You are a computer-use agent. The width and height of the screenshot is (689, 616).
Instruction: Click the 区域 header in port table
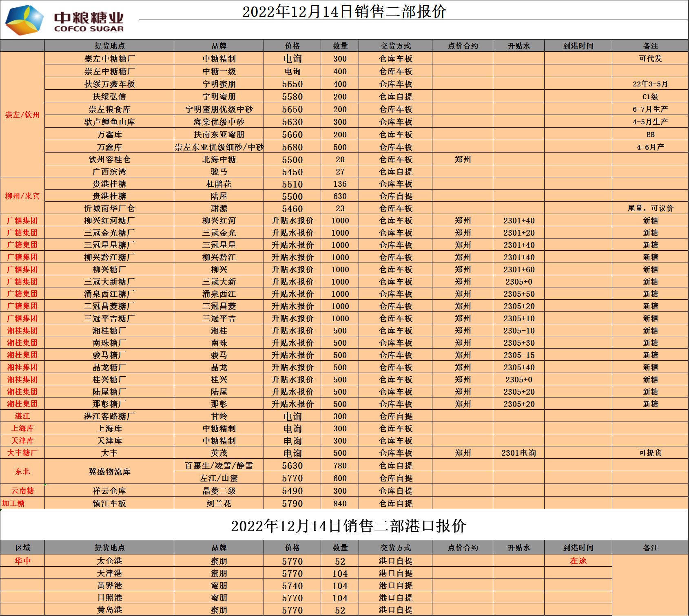tap(22, 548)
